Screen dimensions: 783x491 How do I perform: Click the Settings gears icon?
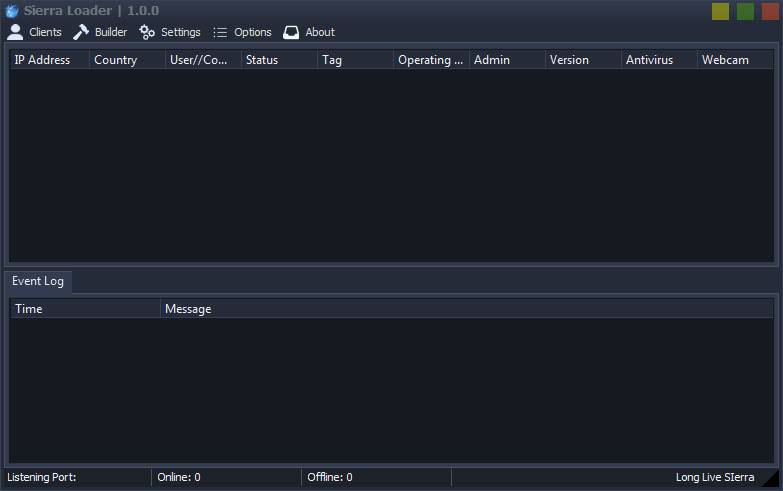click(x=147, y=32)
